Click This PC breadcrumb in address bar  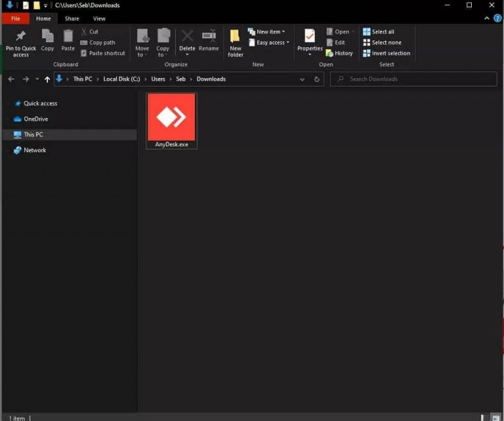click(83, 79)
